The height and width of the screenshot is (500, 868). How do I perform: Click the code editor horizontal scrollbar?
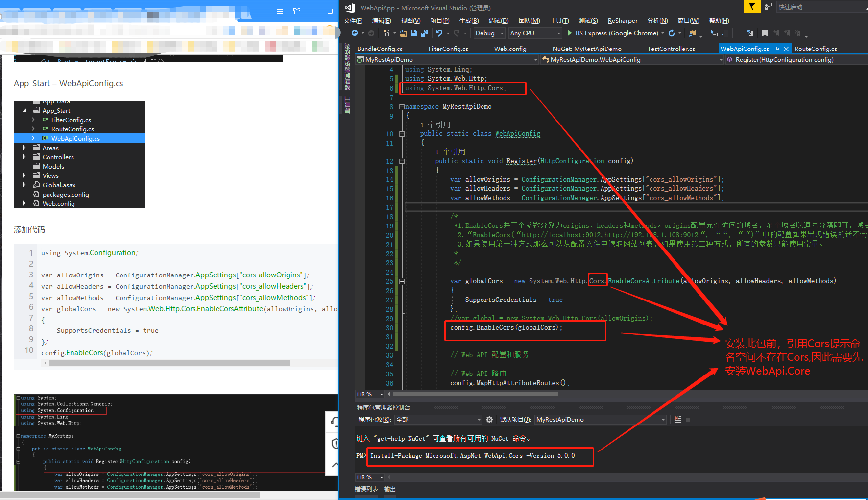pos(475,394)
